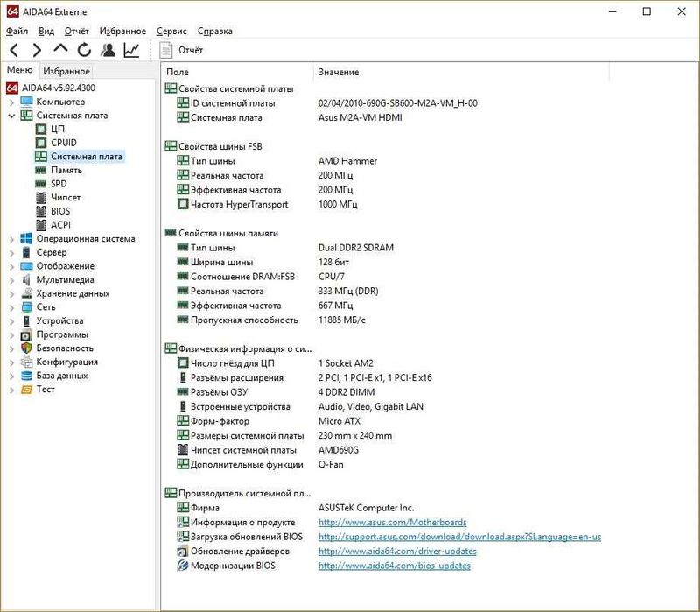
Task: Open the Избранное menu in menu bar
Action: [x=122, y=31]
